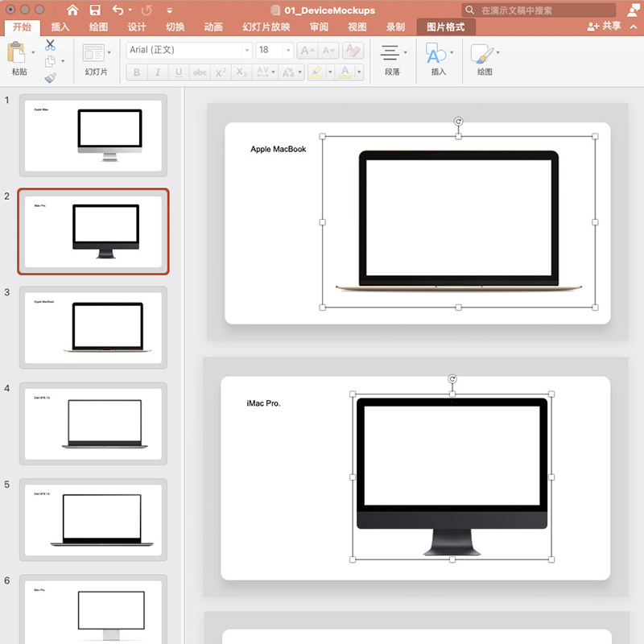Click the 共享 share button
The height and width of the screenshot is (644, 644).
(604, 27)
